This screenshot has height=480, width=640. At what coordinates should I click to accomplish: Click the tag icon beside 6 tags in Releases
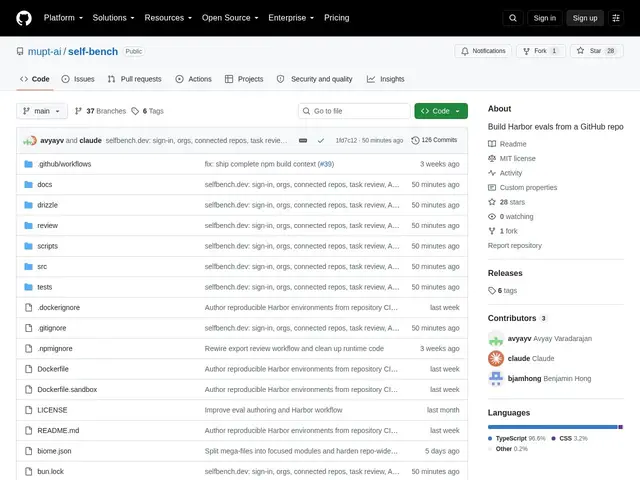(492, 291)
